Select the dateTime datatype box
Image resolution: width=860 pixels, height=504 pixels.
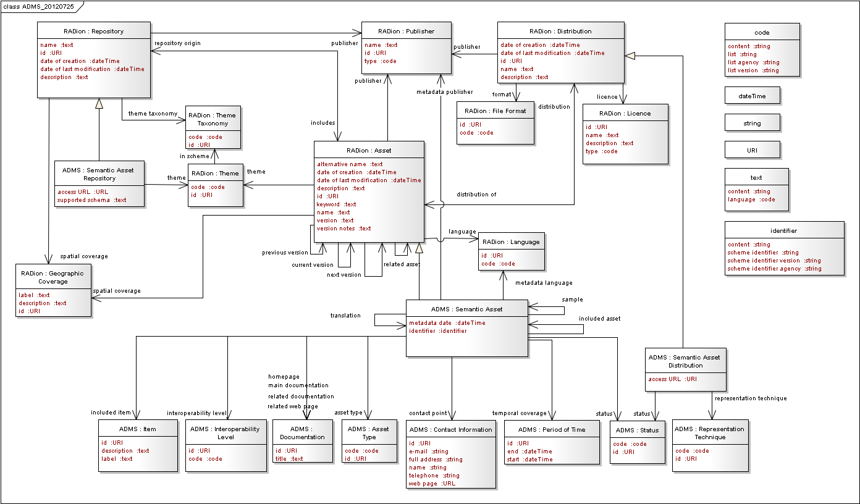(x=751, y=95)
